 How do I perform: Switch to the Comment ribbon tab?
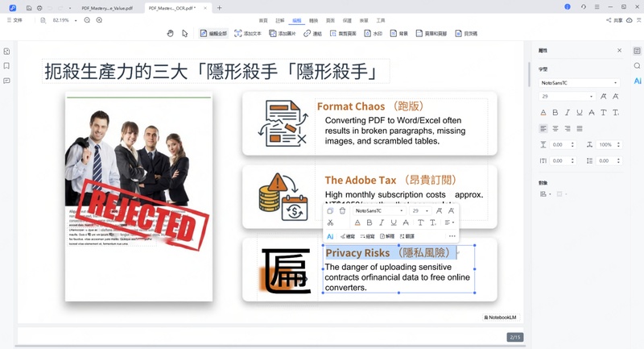pyautogui.click(x=279, y=20)
